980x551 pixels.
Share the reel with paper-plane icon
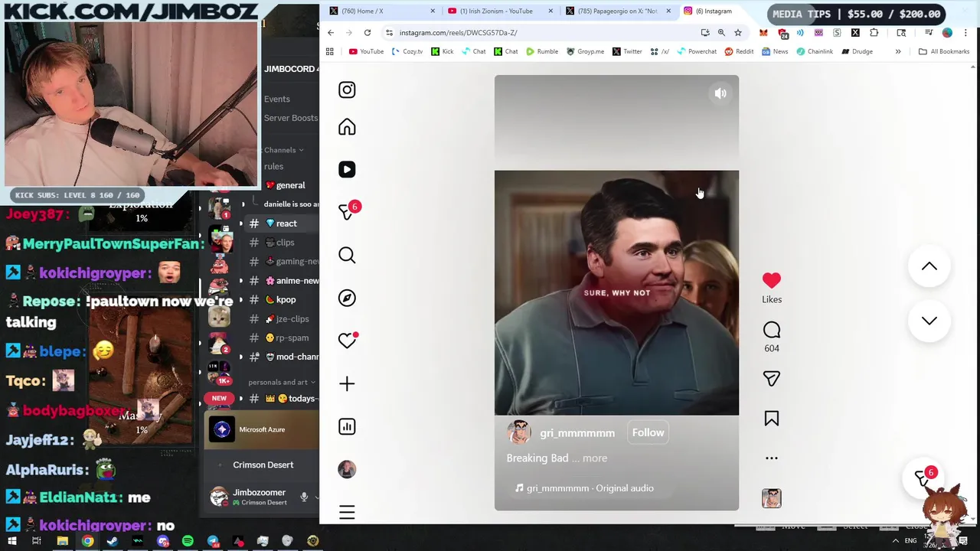click(772, 379)
